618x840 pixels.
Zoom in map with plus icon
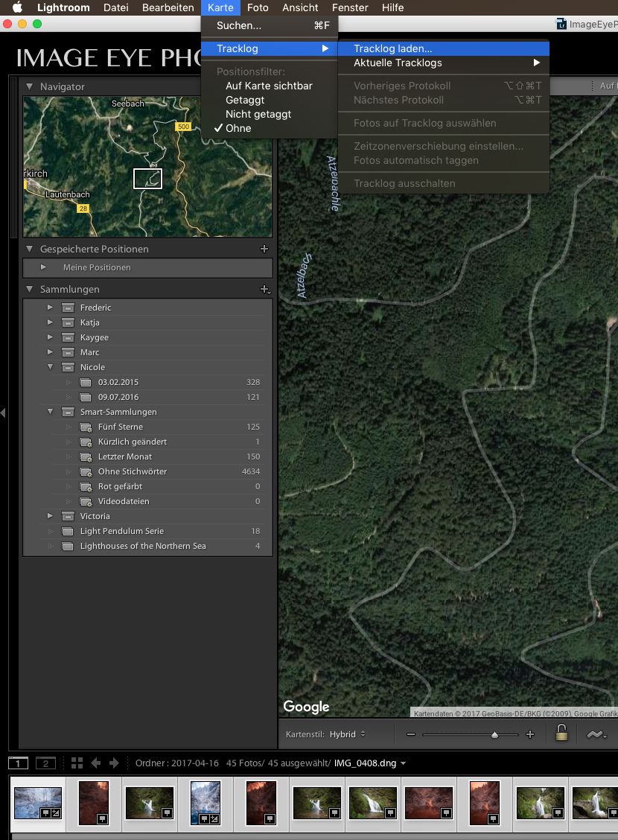[x=530, y=734]
